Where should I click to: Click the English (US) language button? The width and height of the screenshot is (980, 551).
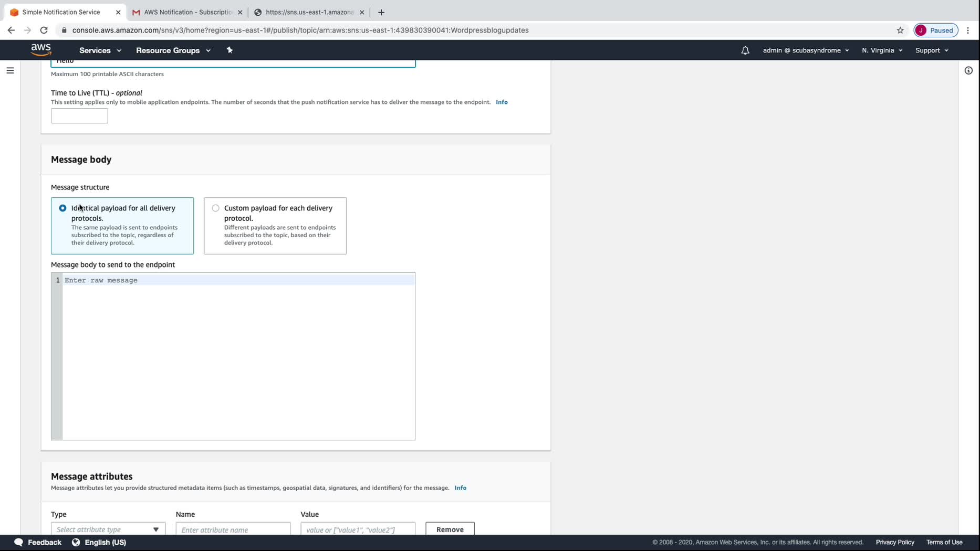106,542
